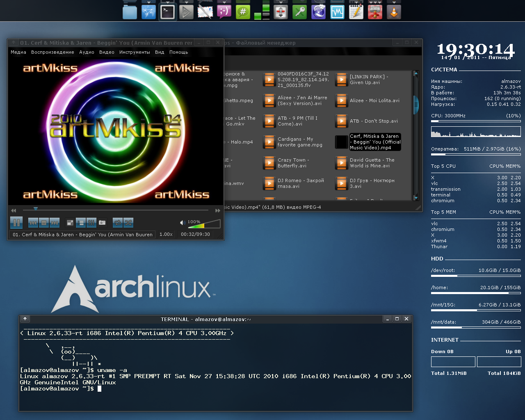This screenshot has height=420, width=525.
Task: Click the playback speed 1.00x label
Action: (166, 235)
